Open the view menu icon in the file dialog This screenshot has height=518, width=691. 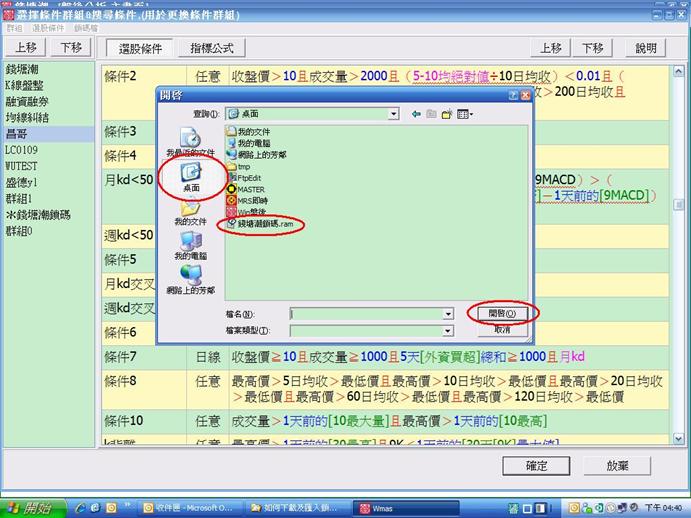464,115
